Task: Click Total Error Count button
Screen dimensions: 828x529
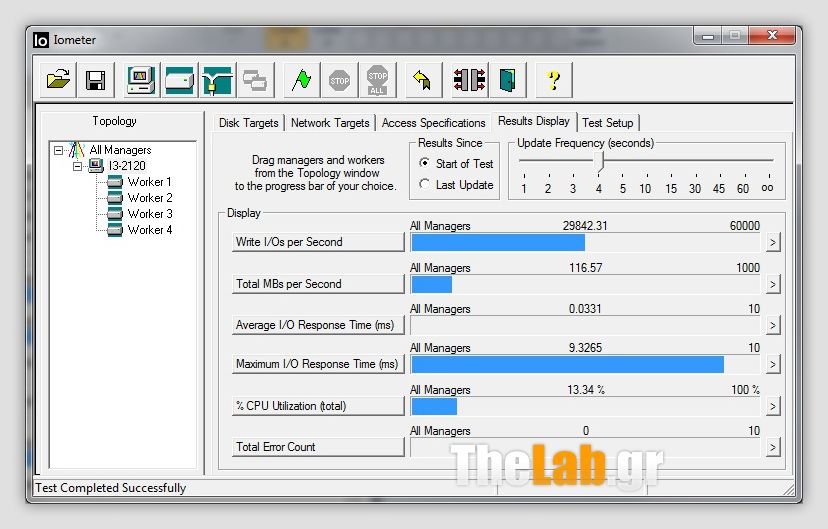Action: pos(318,447)
